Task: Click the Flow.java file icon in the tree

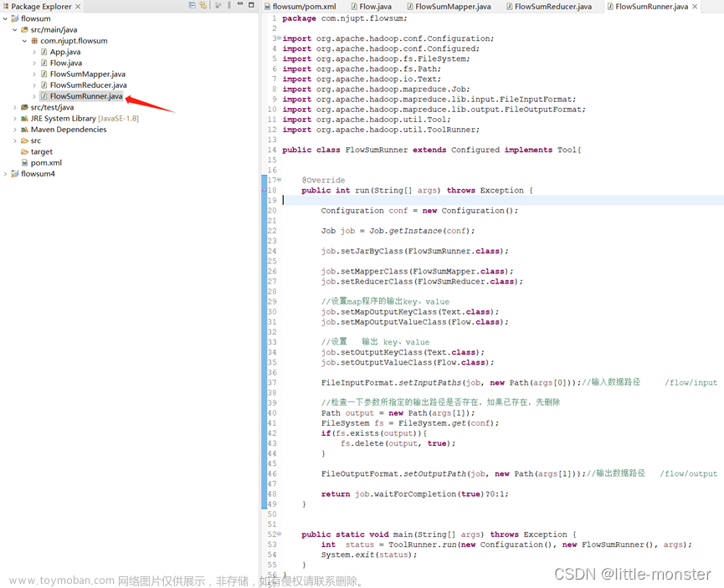Action: [44, 63]
